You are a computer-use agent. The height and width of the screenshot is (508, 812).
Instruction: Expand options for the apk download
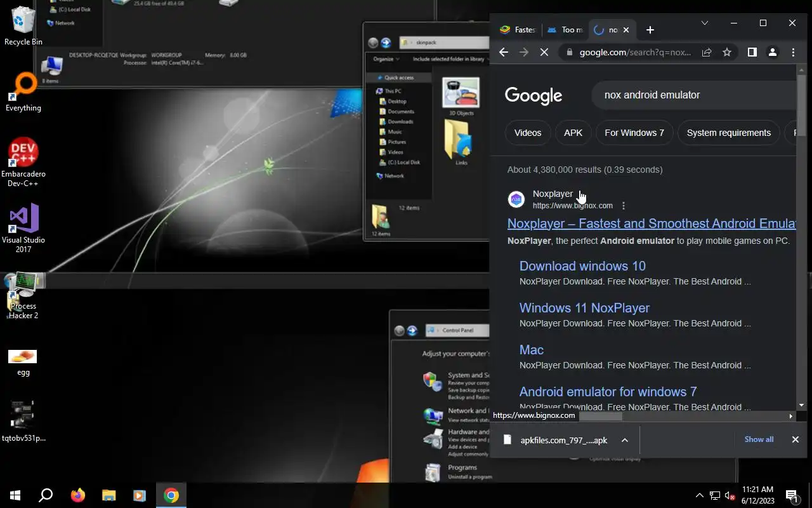pyautogui.click(x=625, y=440)
